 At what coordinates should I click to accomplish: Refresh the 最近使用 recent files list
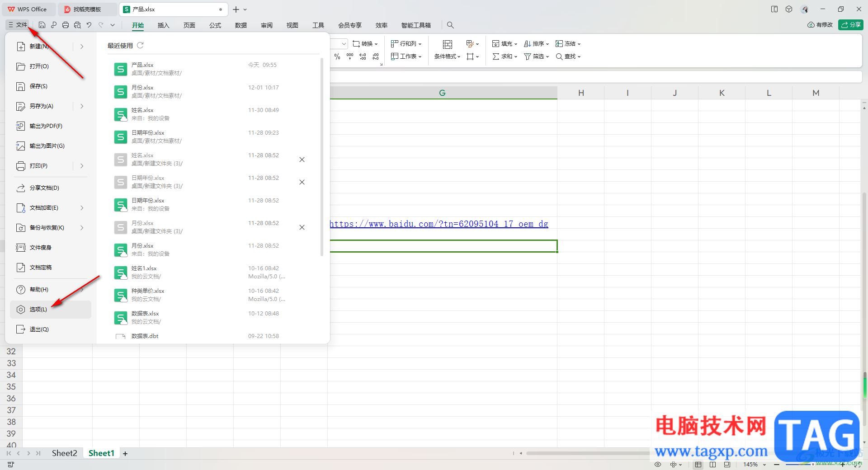point(140,45)
